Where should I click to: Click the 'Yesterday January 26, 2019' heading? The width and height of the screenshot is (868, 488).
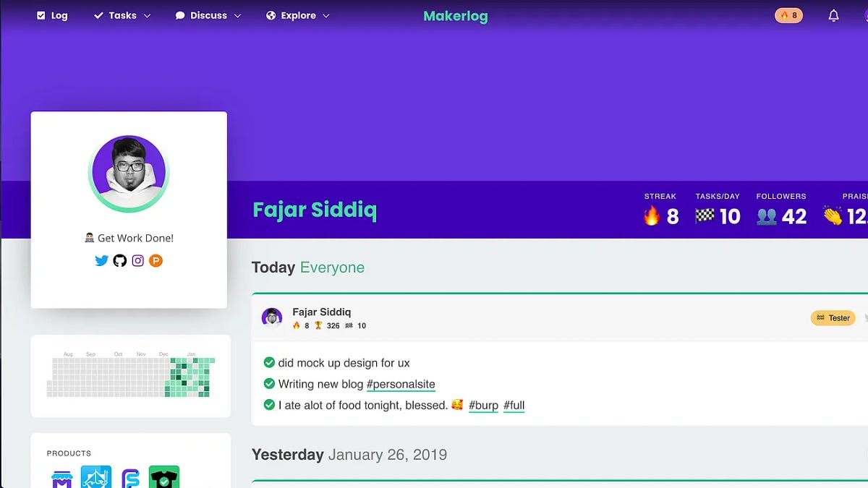coord(349,455)
